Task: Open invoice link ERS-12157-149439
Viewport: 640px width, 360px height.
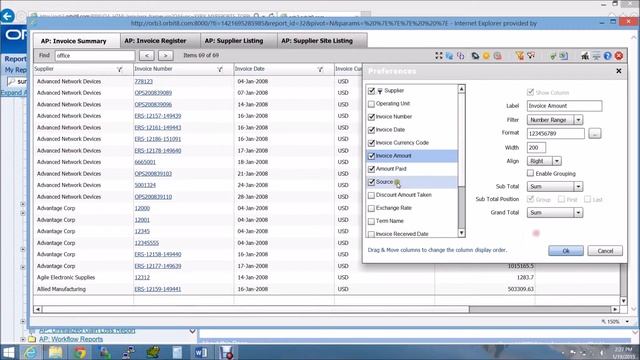Action: tap(158, 116)
